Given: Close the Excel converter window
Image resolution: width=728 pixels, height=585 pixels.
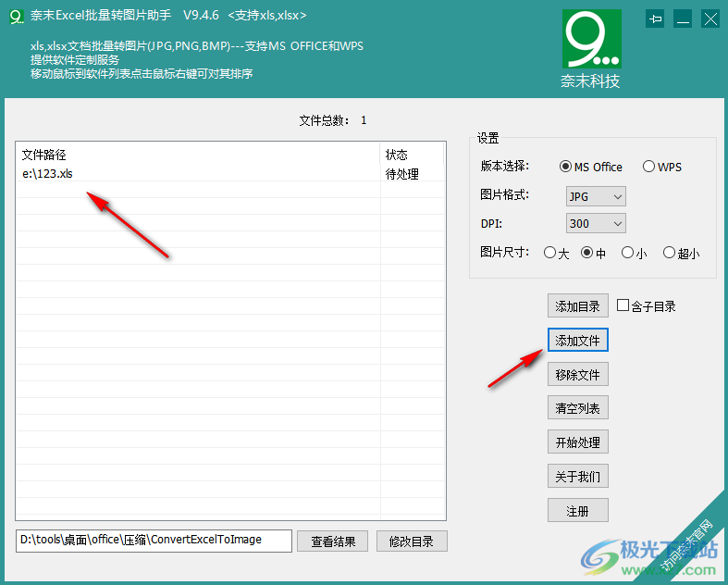Looking at the screenshot, I should tap(710, 19).
